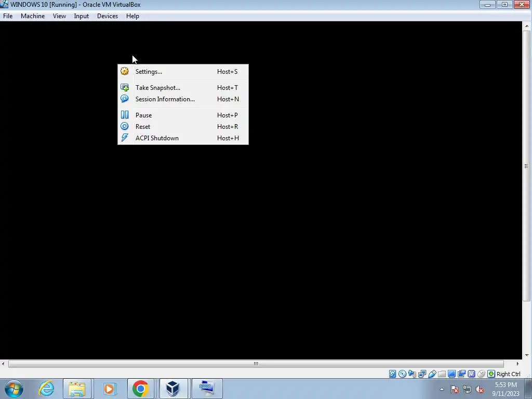Select Pause in the Machine menu
532x399 pixels.
point(183,115)
